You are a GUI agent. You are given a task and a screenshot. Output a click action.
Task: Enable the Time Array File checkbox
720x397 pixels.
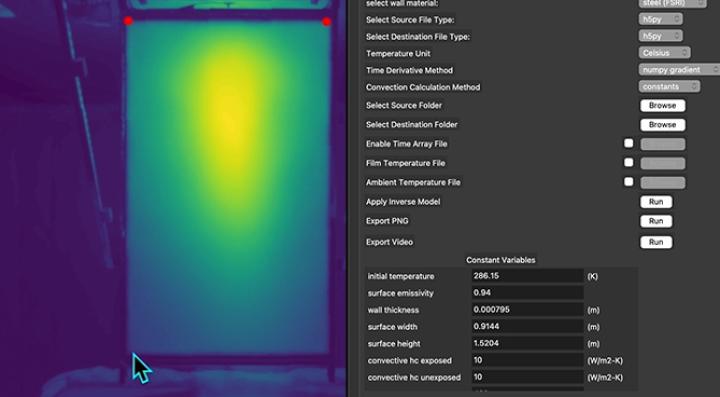click(x=629, y=143)
